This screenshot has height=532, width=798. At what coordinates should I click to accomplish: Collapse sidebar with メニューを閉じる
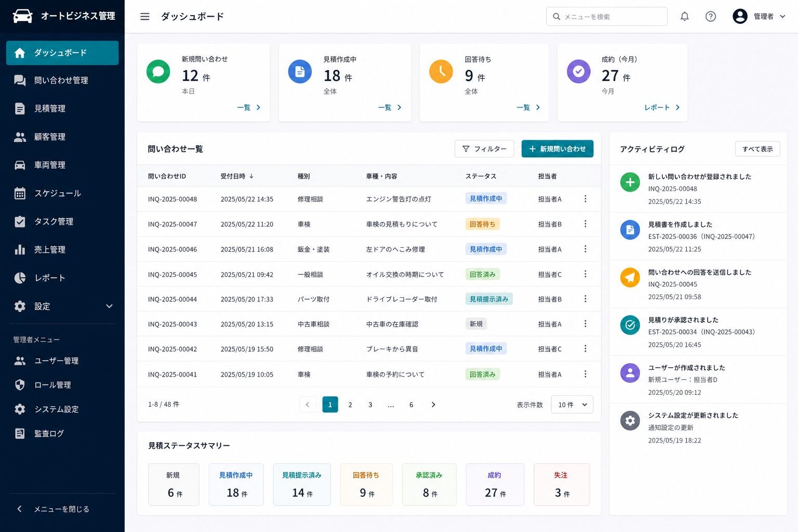pos(53,509)
